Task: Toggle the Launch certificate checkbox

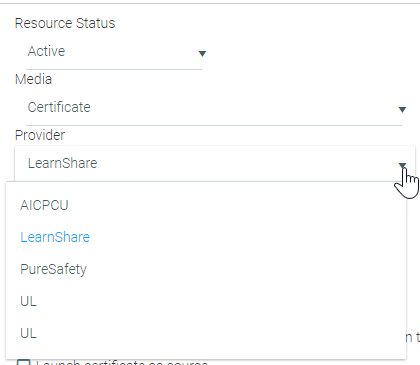Action: (x=23, y=363)
